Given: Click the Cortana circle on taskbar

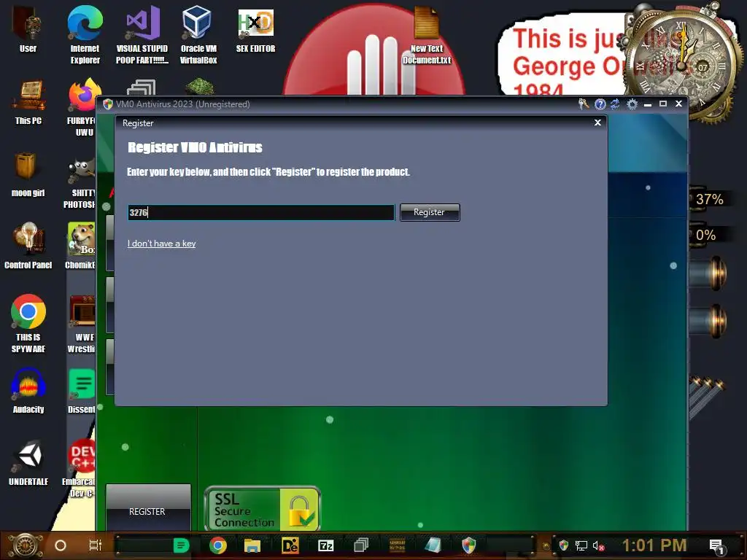Looking at the screenshot, I should (61, 545).
